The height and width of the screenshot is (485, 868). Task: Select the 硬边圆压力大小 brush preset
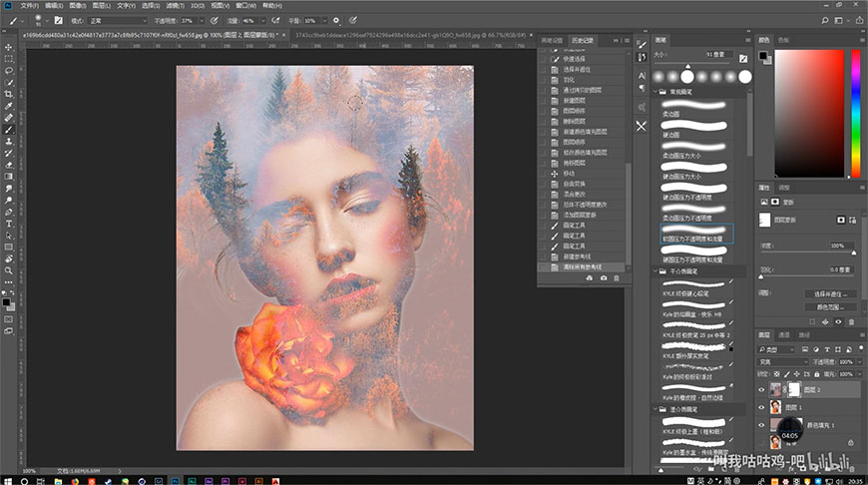pos(690,177)
